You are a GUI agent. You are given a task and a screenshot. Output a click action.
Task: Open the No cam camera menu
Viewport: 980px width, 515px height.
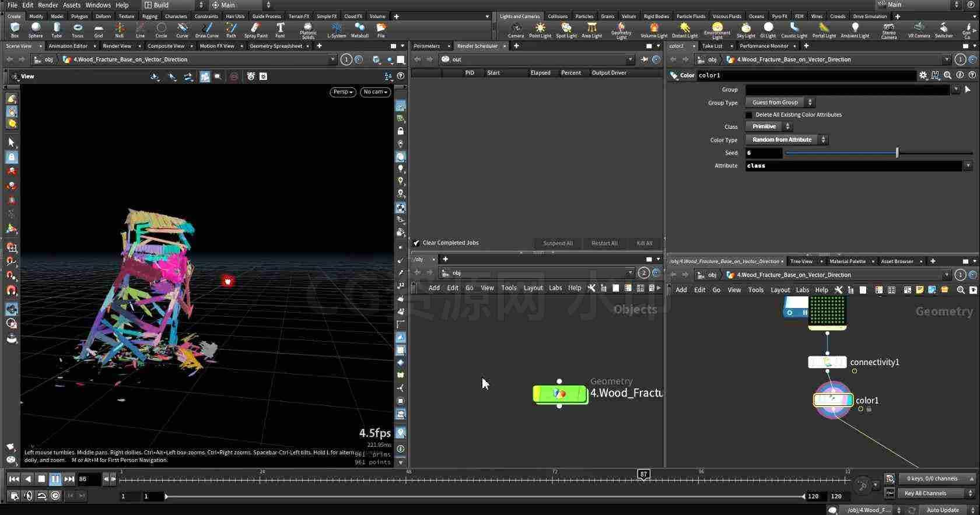click(x=375, y=92)
